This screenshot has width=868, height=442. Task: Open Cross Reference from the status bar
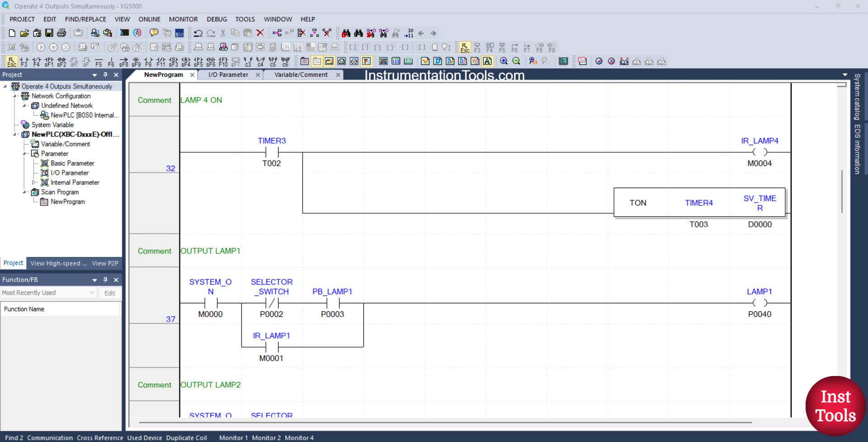tap(100, 437)
